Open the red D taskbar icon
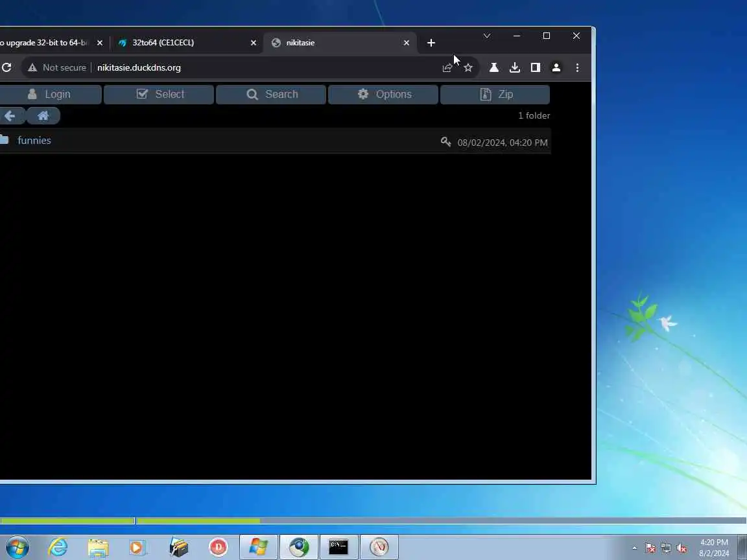747x560 pixels. pos(218,547)
